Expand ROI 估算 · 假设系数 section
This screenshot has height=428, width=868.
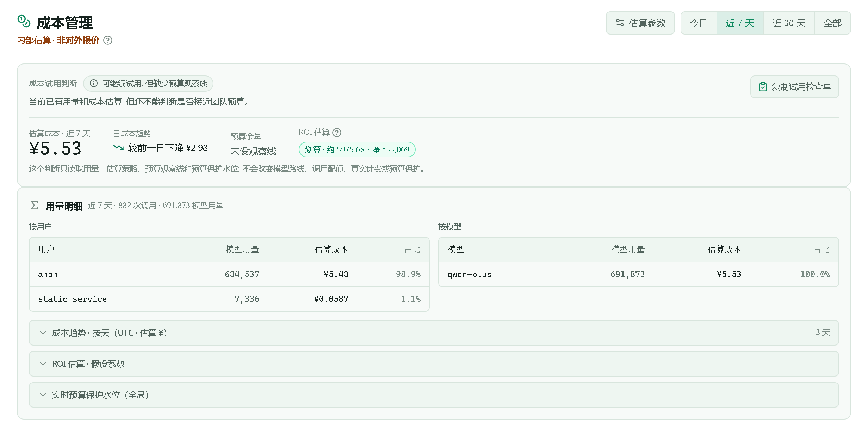pos(434,364)
